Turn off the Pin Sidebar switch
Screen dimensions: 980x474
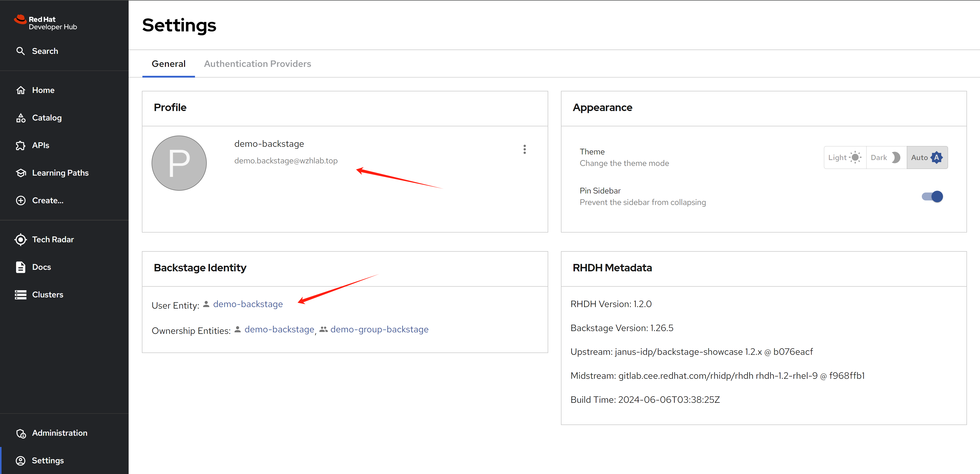click(932, 197)
